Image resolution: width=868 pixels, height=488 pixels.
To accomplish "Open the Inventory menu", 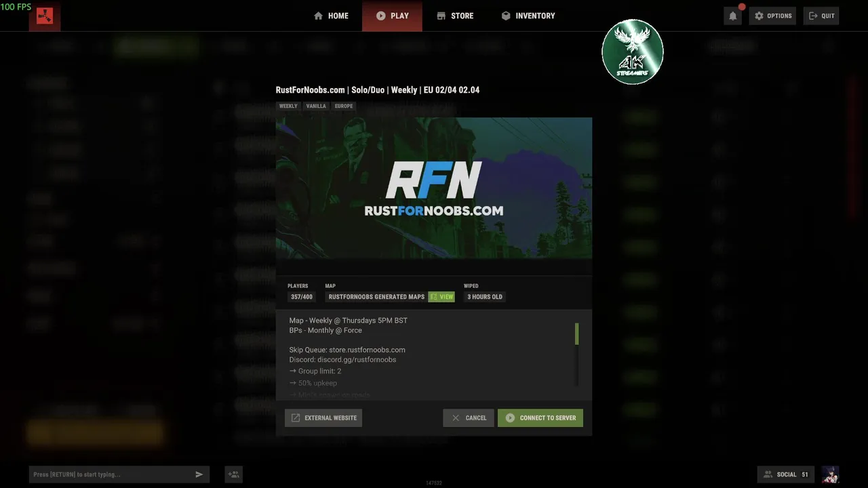I will [x=528, y=16].
